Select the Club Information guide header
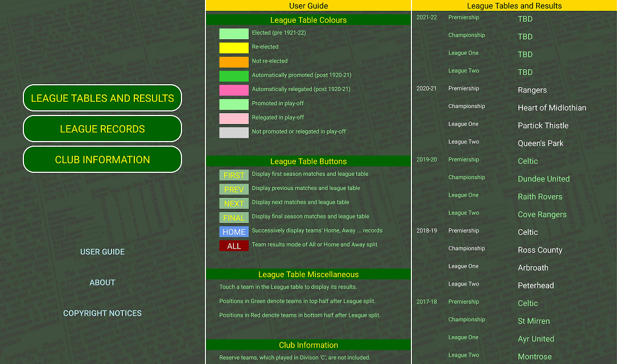618x364 pixels. pyautogui.click(x=308, y=345)
